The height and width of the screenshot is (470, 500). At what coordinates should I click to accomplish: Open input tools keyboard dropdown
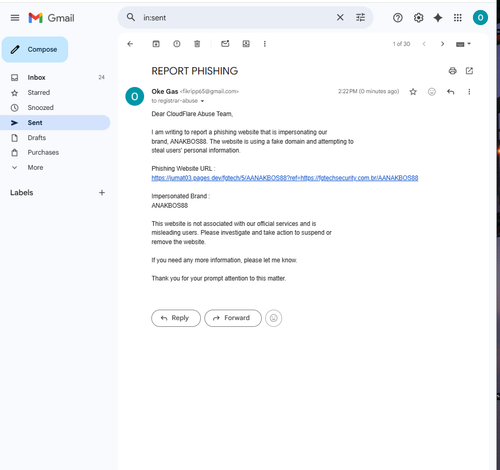(x=463, y=44)
